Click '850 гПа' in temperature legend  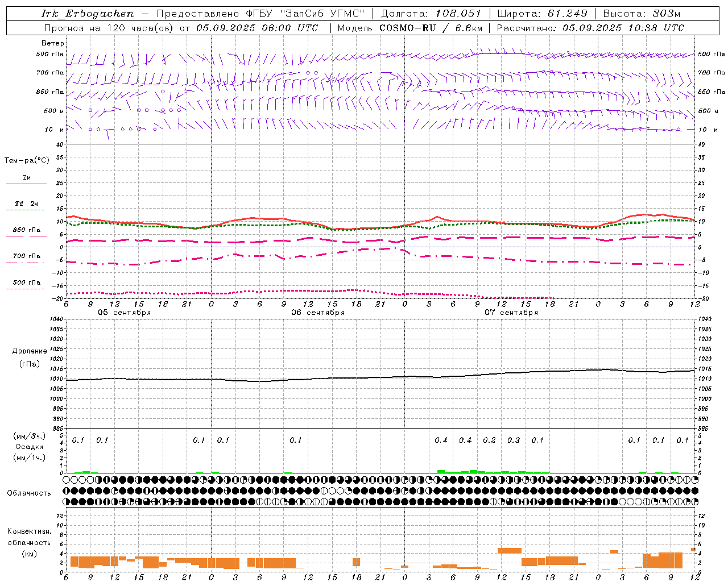27,230
